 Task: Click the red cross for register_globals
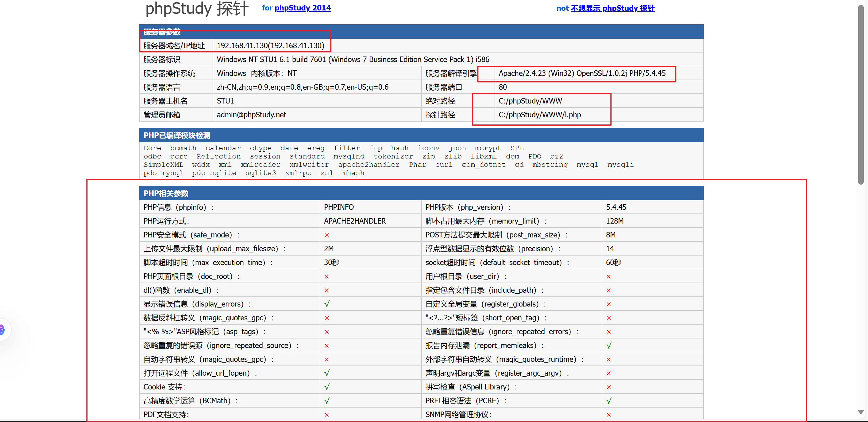coord(608,304)
